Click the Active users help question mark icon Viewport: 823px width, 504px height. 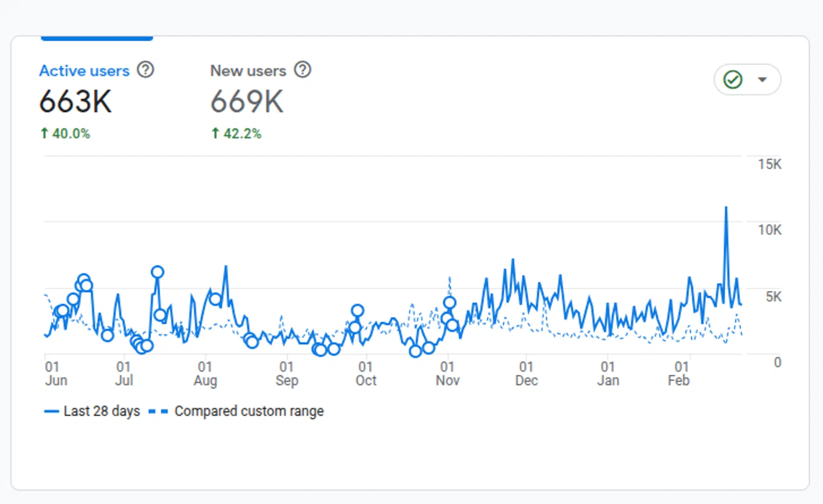click(x=146, y=70)
